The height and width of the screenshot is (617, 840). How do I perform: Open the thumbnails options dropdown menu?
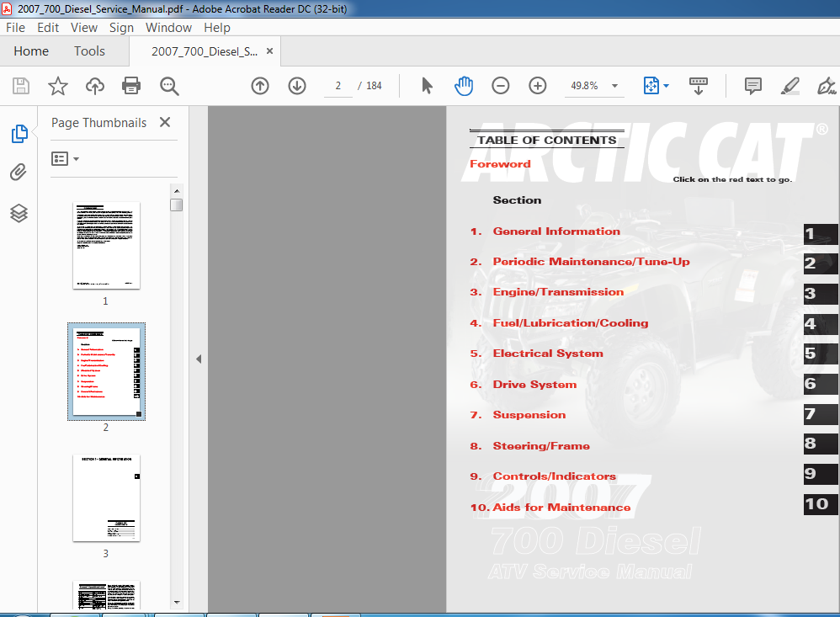pos(65,158)
